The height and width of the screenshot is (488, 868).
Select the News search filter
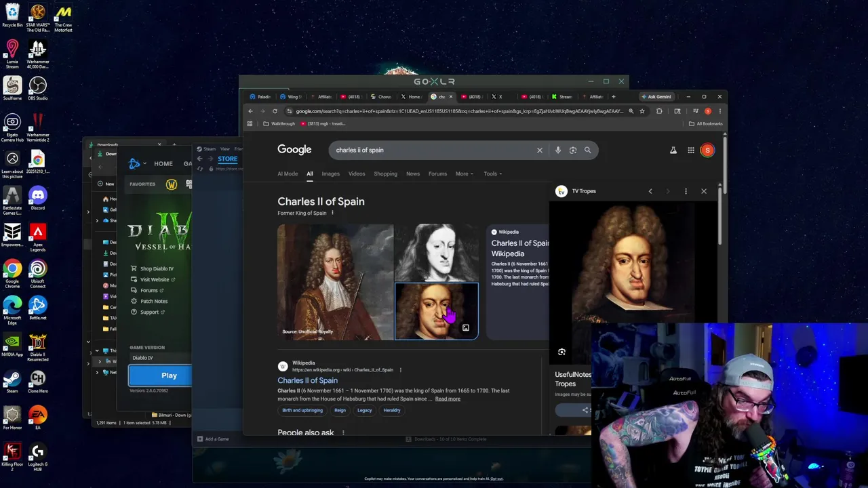pyautogui.click(x=413, y=174)
